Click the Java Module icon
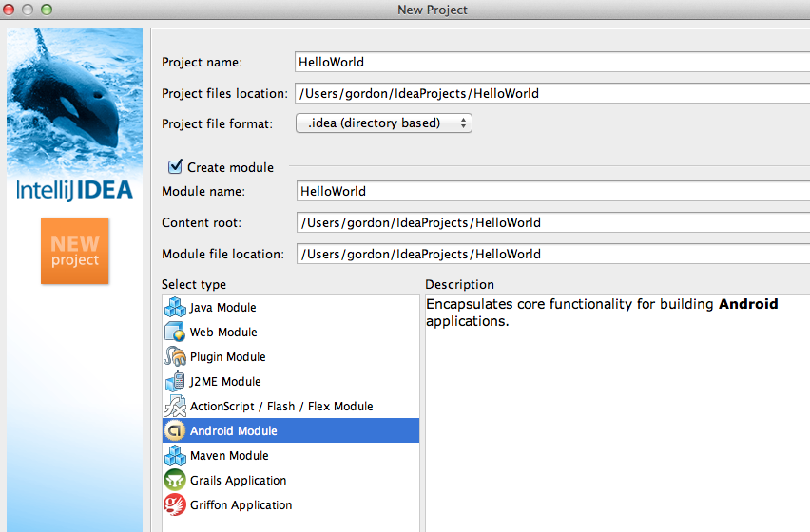The height and width of the screenshot is (532, 810). (x=175, y=308)
